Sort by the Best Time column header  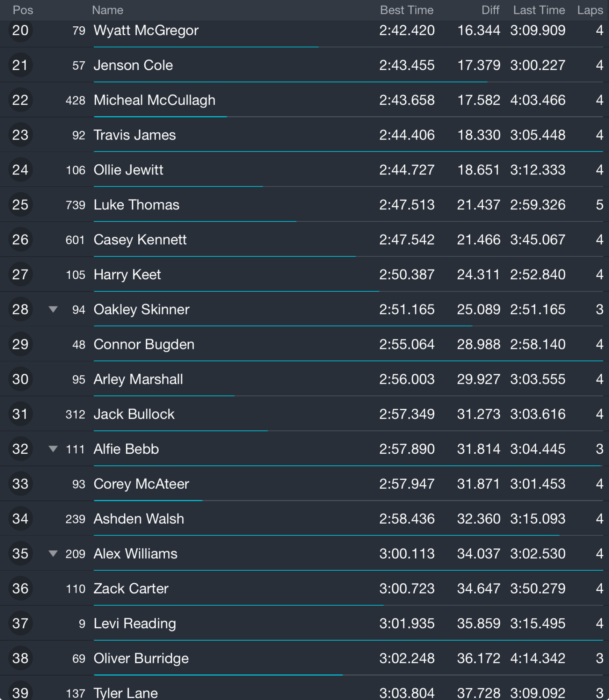tap(406, 10)
